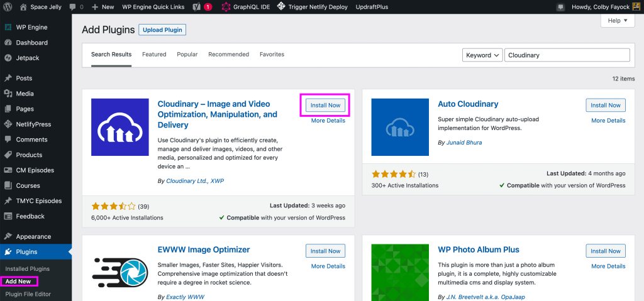The width and height of the screenshot is (644, 301).
Task: Open Posts in the sidebar
Action: click(24, 78)
